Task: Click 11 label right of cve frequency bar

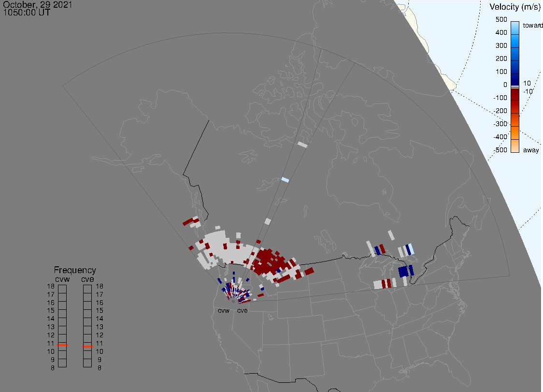Action: pyautogui.click(x=100, y=343)
